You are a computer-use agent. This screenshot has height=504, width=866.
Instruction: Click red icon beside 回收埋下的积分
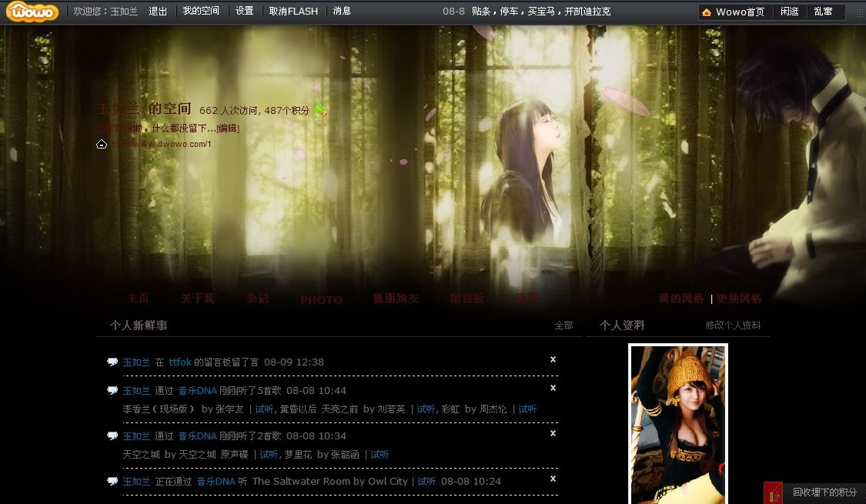(773, 492)
